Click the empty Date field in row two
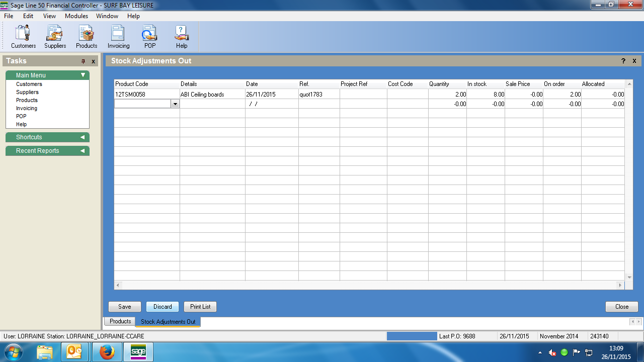The width and height of the screenshot is (644, 362). (x=272, y=104)
